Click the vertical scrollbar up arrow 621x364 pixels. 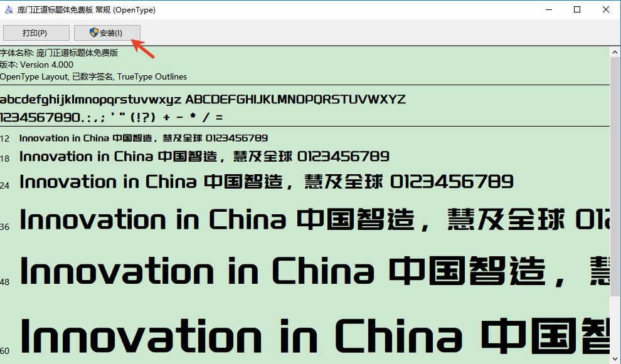coord(615,52)
